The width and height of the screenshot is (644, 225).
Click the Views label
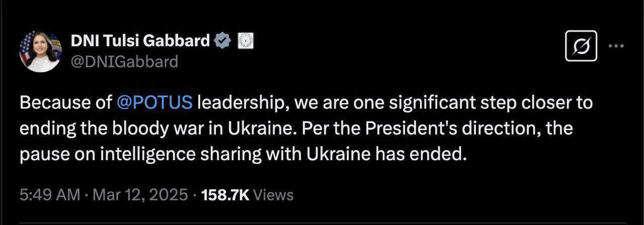point(274,195)
